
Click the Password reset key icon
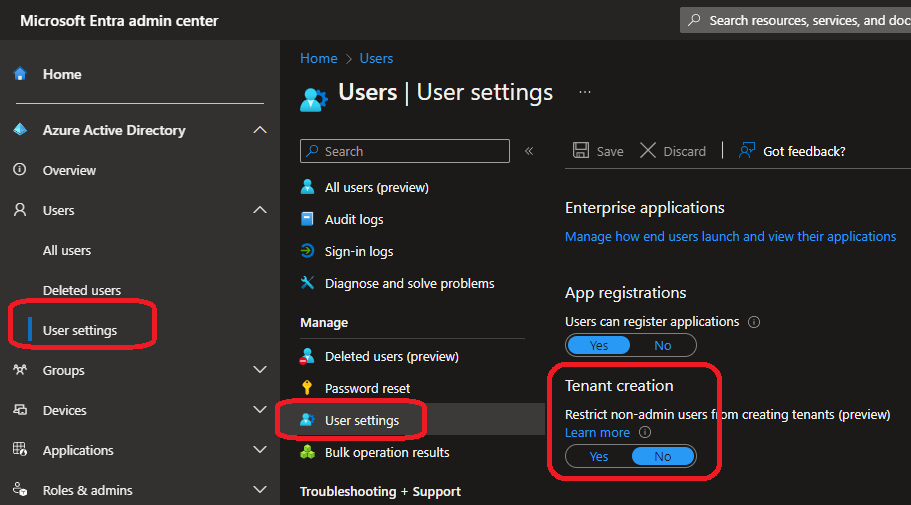(308, 388)
